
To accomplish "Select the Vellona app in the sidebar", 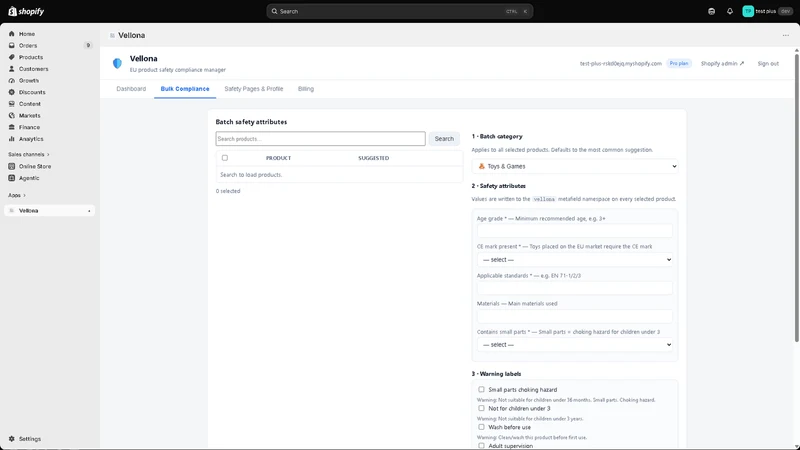I will (x=49, y=211).
